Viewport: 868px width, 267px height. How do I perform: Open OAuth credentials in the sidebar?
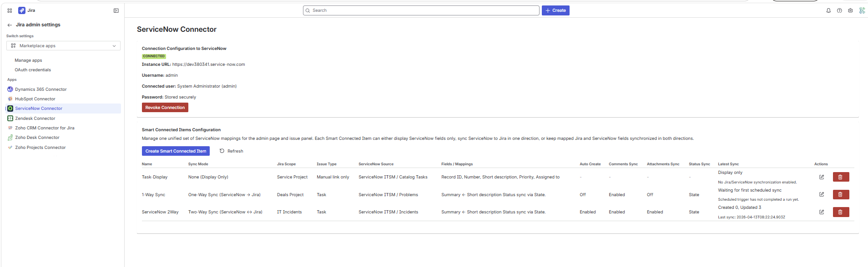[33, 70]
